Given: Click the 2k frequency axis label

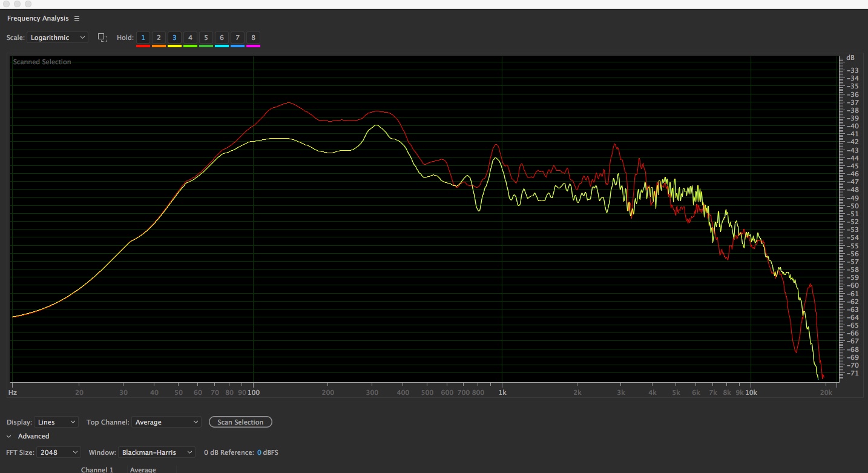Looking at the screenshot, I should coord(577,392).
